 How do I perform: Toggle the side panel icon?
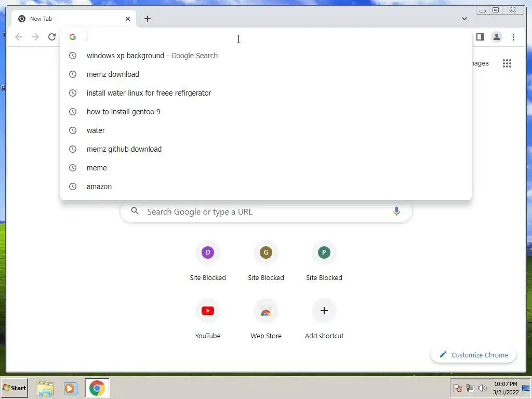[x=480, y=37]
